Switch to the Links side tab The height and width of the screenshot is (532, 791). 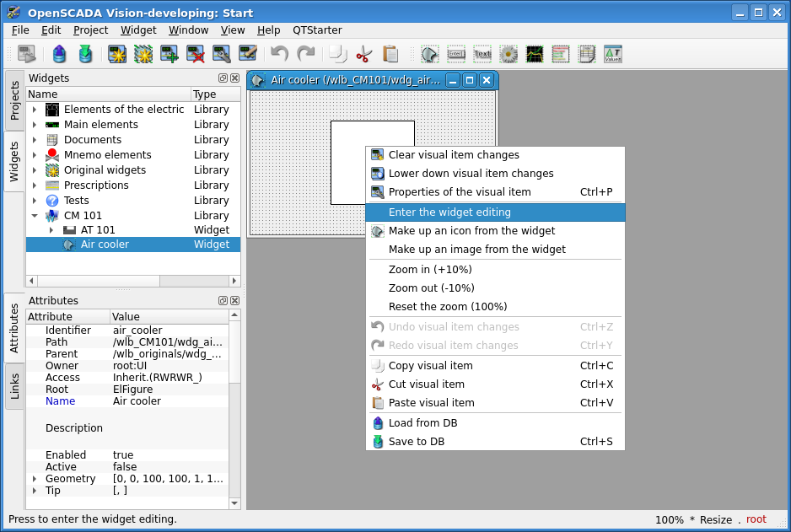pyautogui.click(x=14, y=386)
